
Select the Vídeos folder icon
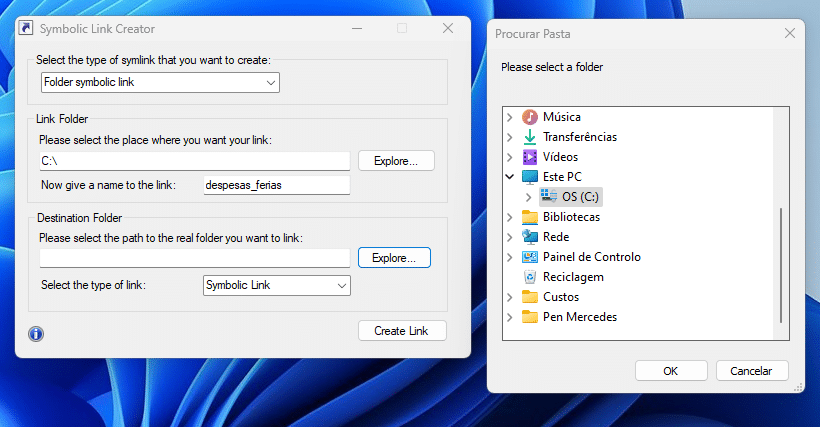529,157
